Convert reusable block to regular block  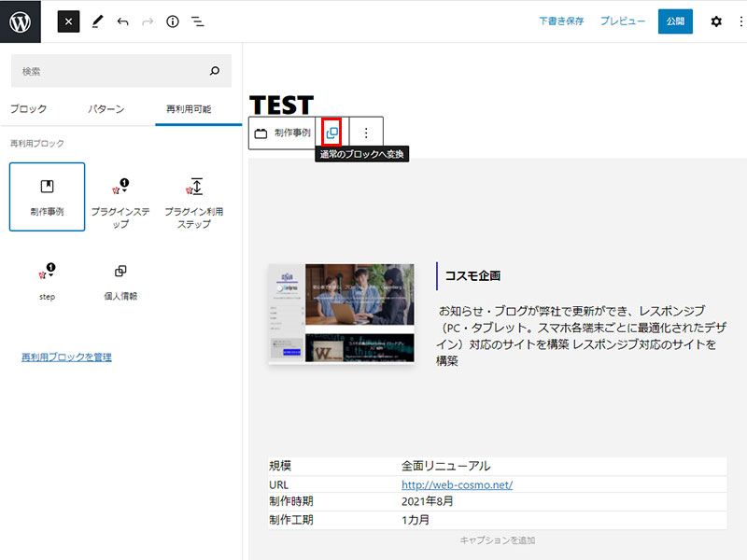point(331,133)
